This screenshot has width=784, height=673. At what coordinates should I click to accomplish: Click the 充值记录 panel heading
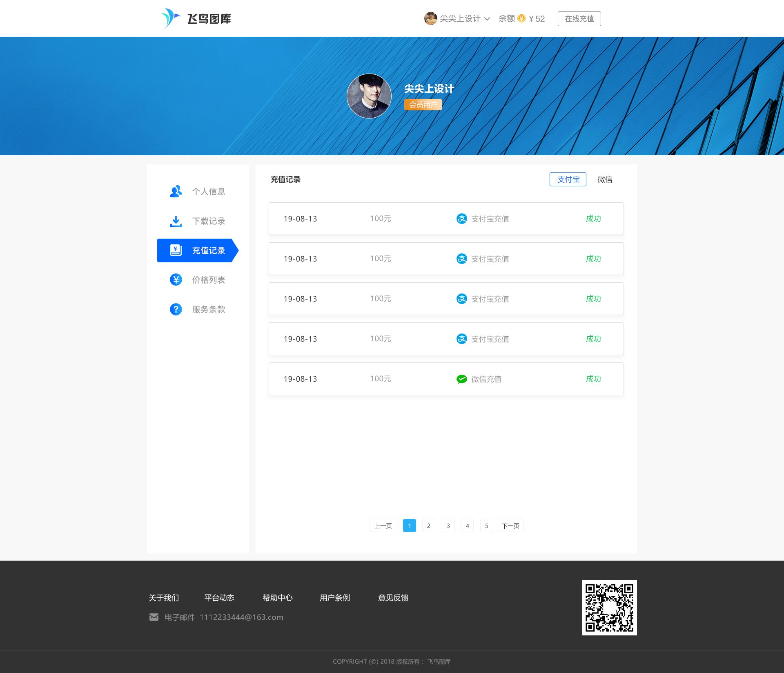point(285,179)
